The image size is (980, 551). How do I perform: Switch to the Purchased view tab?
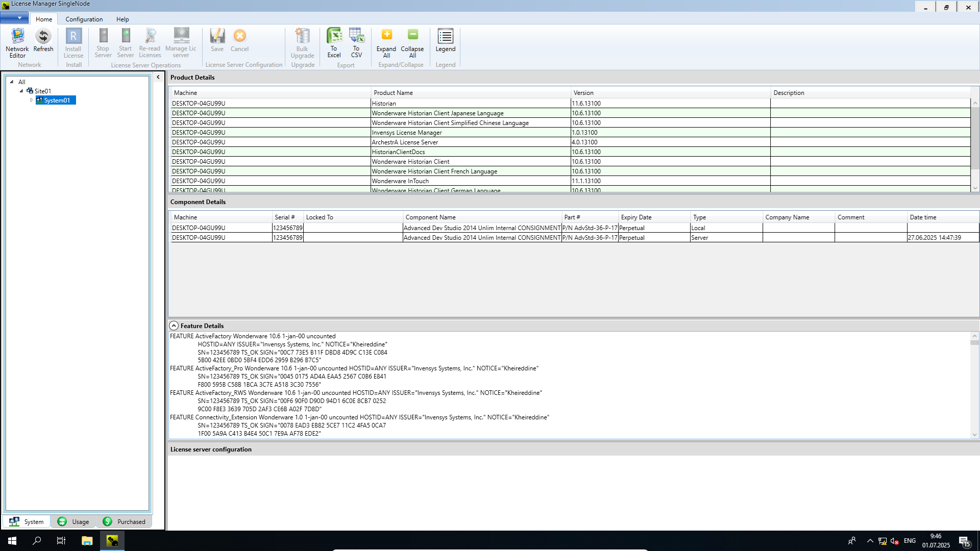tap(124, 521)
